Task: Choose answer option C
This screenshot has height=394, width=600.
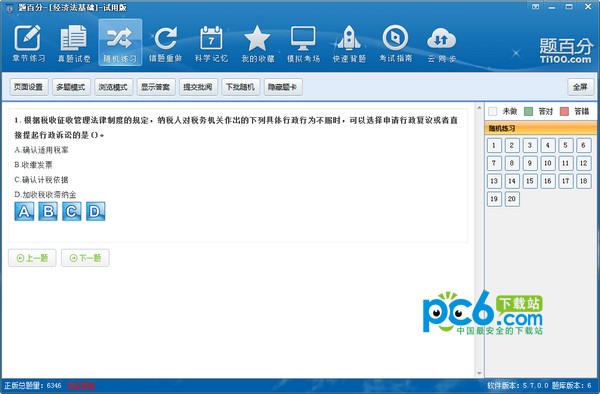Action: (x=72, y=212)
